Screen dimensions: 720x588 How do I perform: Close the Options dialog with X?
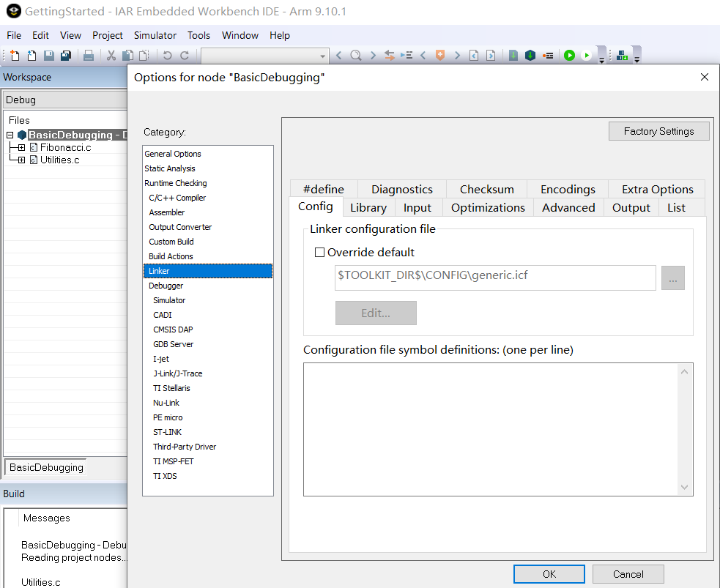(705, 77)
